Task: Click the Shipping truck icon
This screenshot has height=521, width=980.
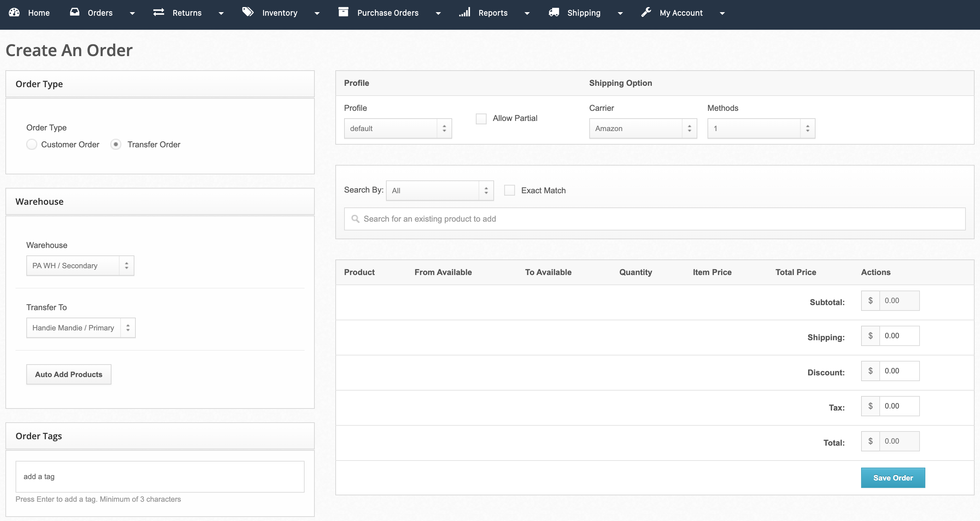Action: tap(554, 12)
